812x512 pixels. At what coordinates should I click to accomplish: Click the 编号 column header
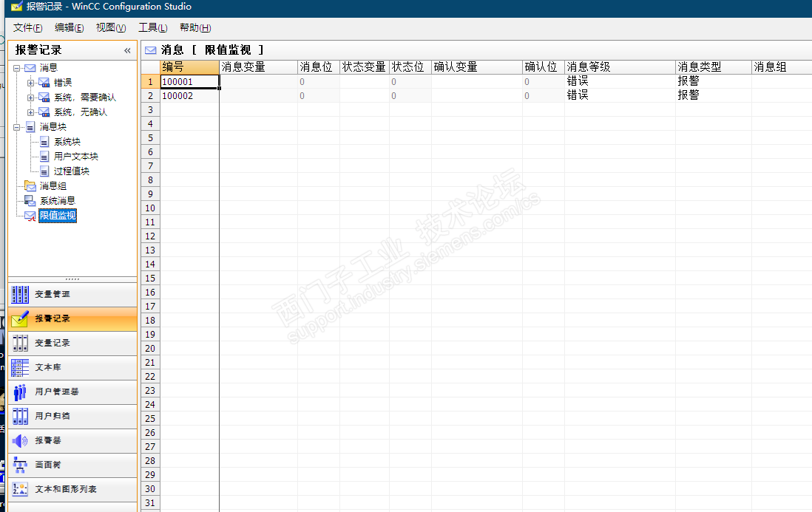(x=189, y=67)
